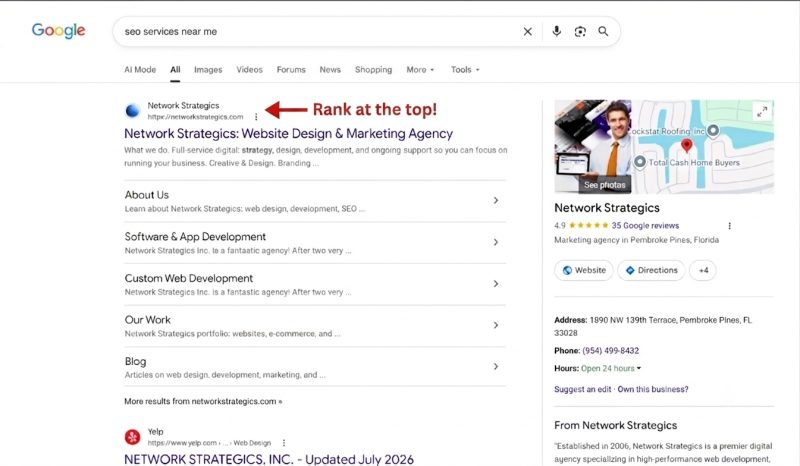Switch to the AI Mode tab
800x466 pixels.
coord(140,69)
